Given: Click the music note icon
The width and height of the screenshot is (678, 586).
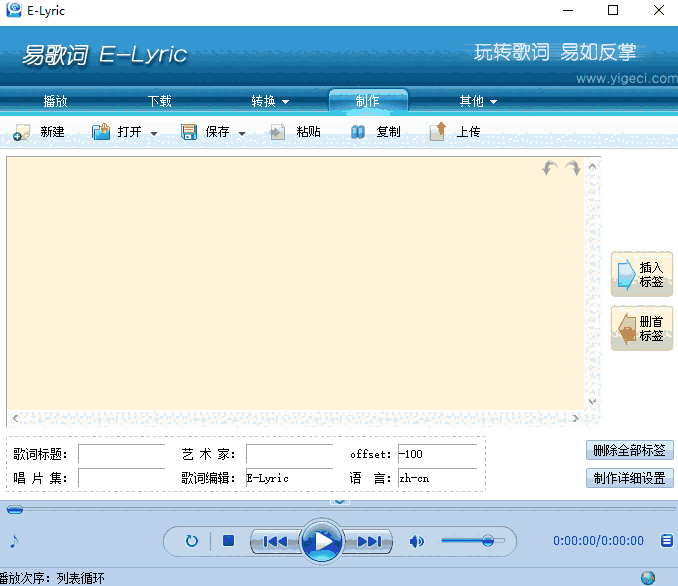Looking at the screenshot, I should pos(14,541).
